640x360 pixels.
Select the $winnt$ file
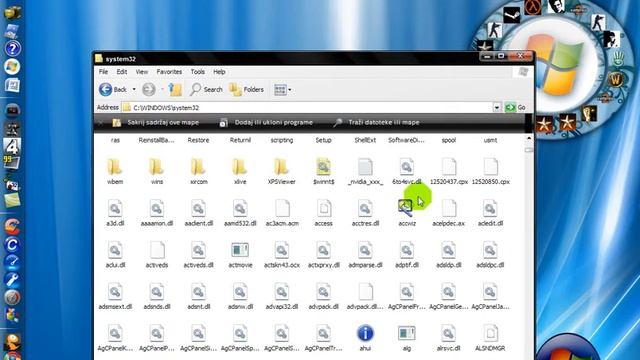(x=324, y=171)
